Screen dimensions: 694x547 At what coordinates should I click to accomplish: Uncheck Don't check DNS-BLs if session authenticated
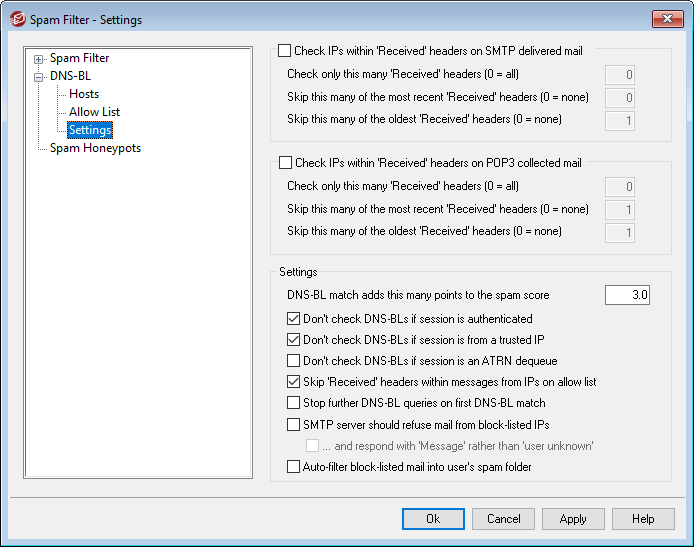[x=293, y=319]
